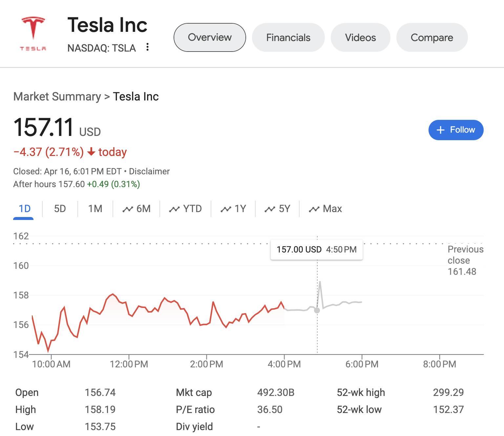This screenshot has width=504, height=436.
Task: Follow the Tesla Inc stock
Action: 456,130
